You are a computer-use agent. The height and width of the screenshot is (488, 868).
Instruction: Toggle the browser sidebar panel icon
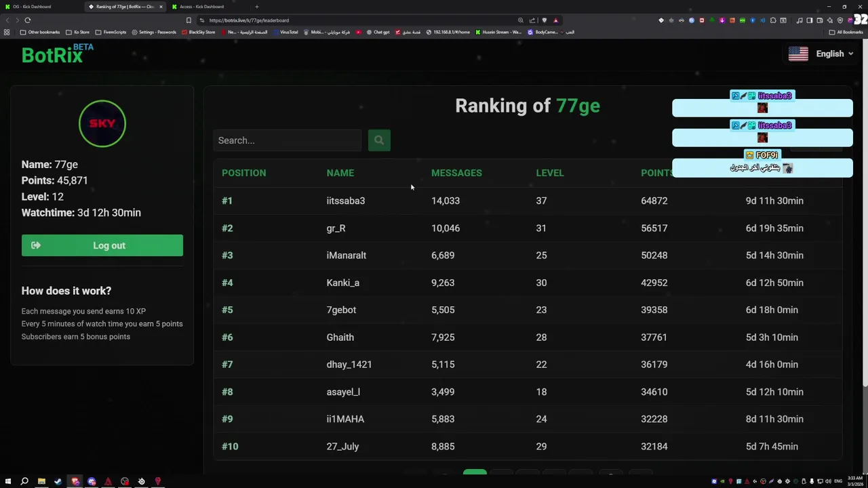(x=809, y=20)
